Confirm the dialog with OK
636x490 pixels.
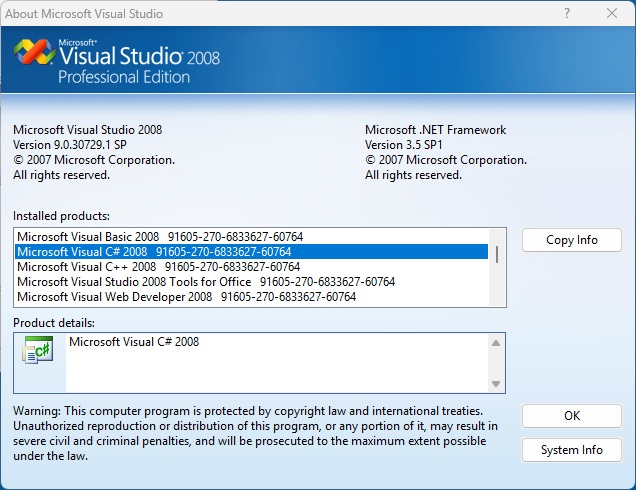(x=572, y=416)
